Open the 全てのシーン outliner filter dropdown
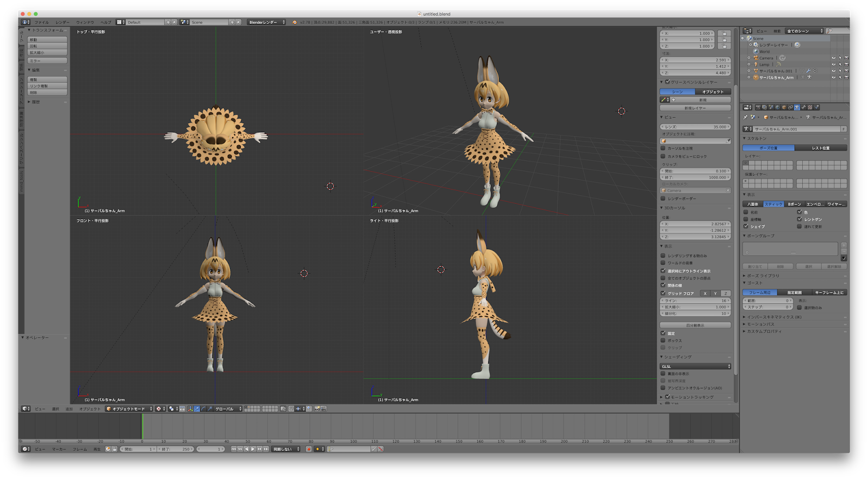Image resolution: width=868 pixels, height=479 pixels. click(x=805, y=31)
